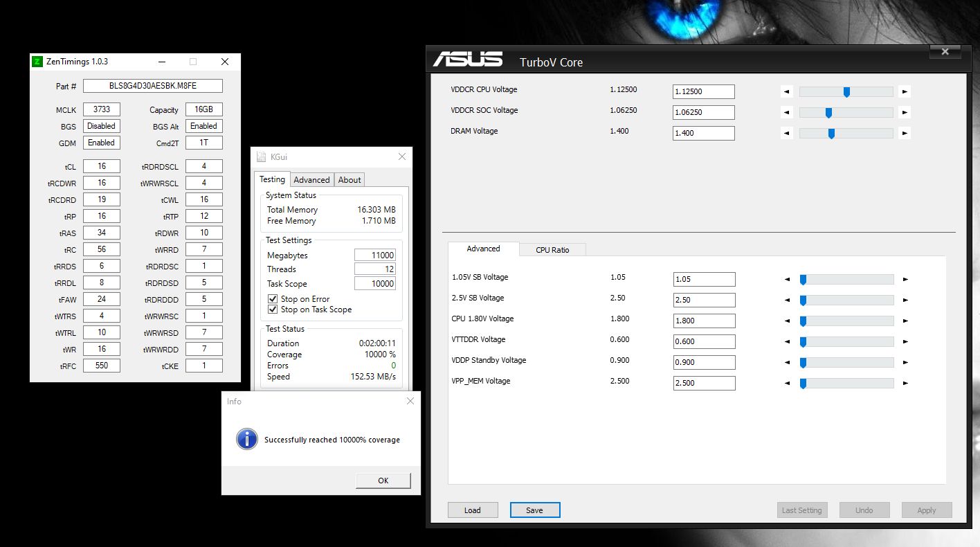Click the Threads input field in KGui
The width and height of the screenshot is (980, 547).
click(x=375, y=269)
